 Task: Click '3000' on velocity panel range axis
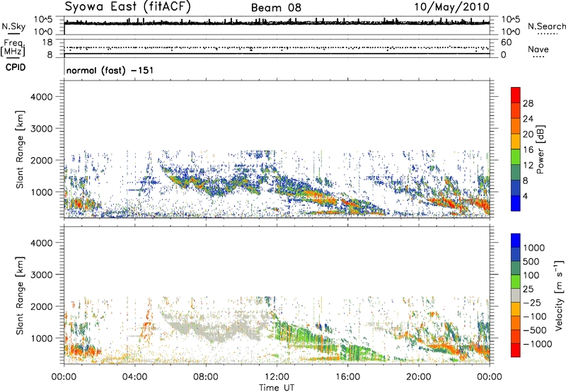[41, 275]
